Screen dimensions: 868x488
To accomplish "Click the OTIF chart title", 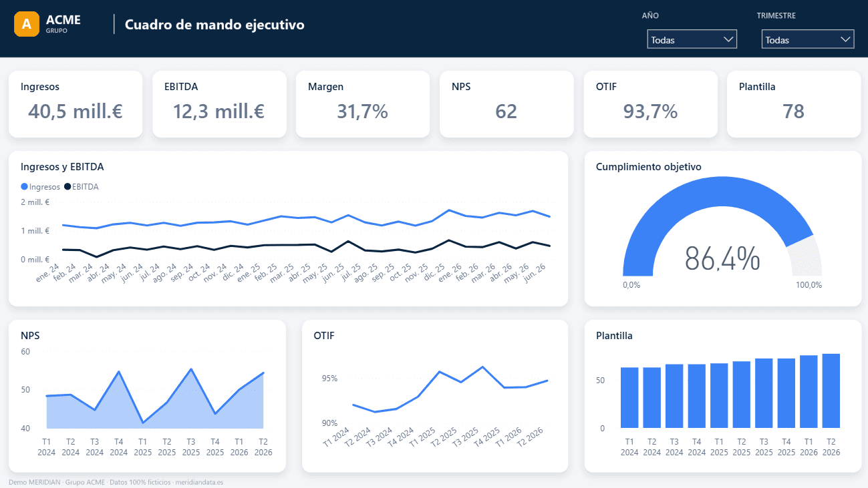I will click(x=324, y=336).
